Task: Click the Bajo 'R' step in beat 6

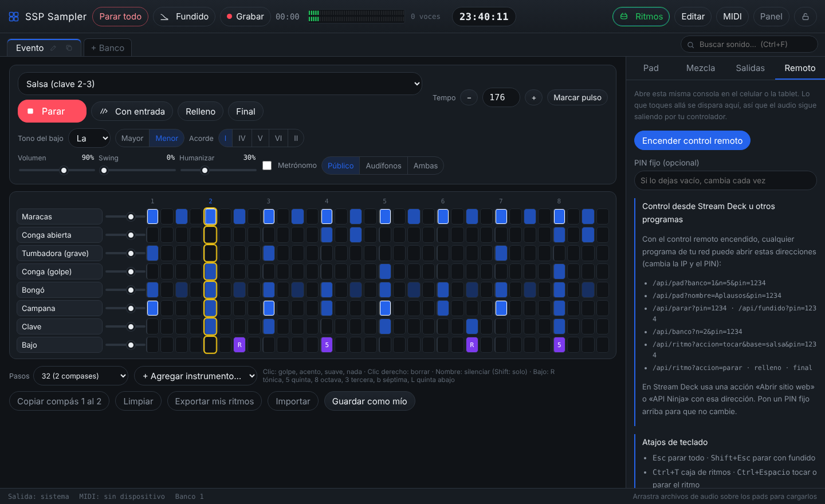Action: point(472,345)
